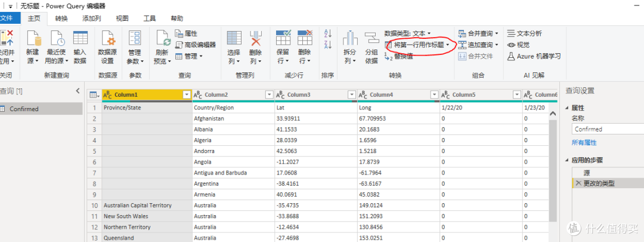The image size is (644, 242).
Task: Open the 管理 query dropdown
Action: [x=188, y=56]
